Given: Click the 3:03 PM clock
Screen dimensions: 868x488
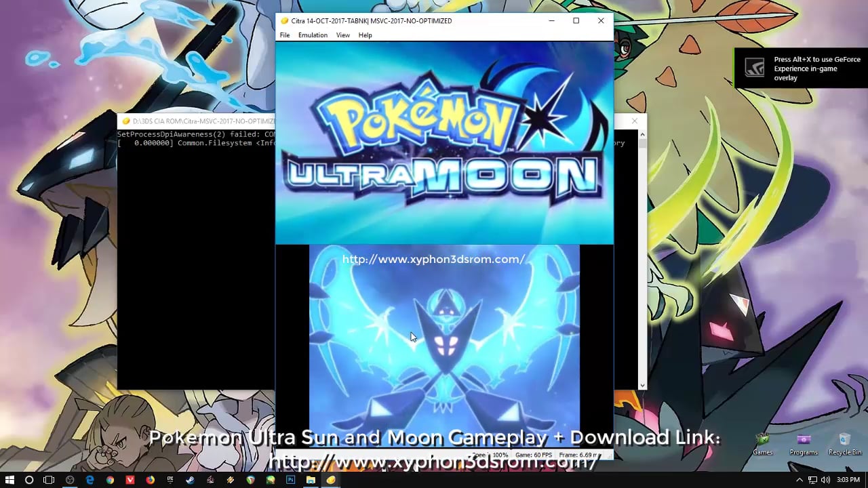Looking at the screenshot, I should tap(848, 480).
